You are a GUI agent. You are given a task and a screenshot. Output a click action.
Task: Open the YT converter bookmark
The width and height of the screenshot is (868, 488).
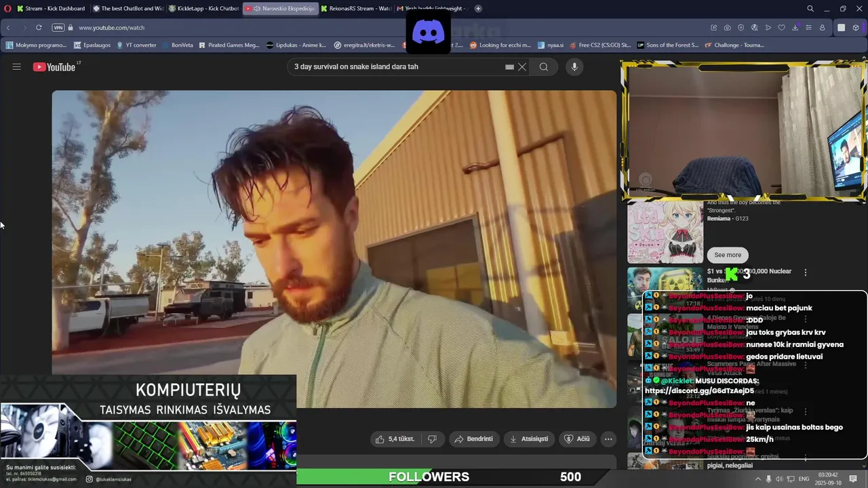(x=136, y=45)
